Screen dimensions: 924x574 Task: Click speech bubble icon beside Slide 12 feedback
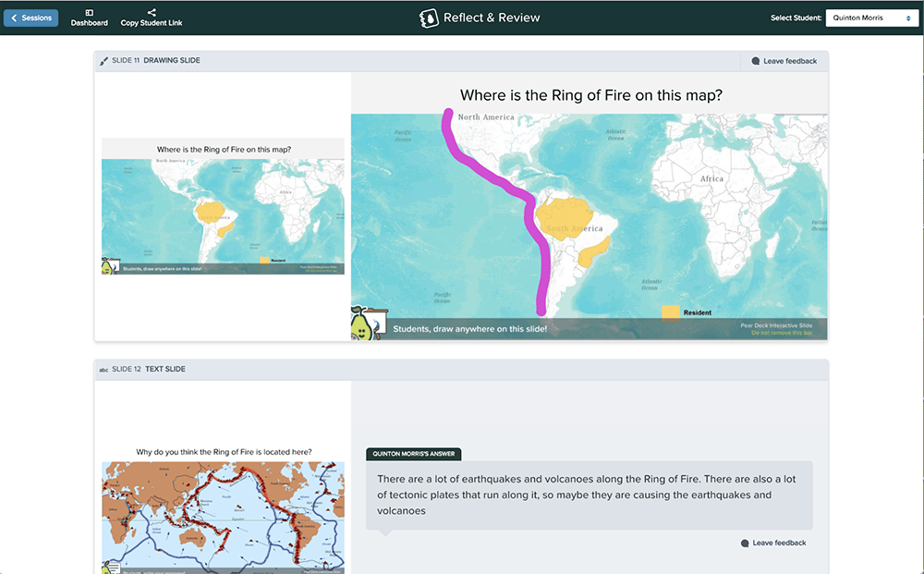point(745,543)
